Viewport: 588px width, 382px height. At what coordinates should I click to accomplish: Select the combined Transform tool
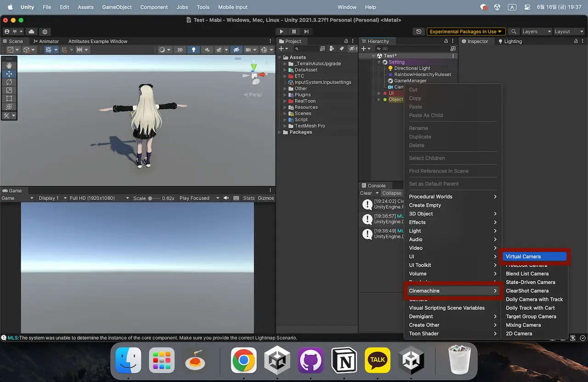[x=9, y=107]
